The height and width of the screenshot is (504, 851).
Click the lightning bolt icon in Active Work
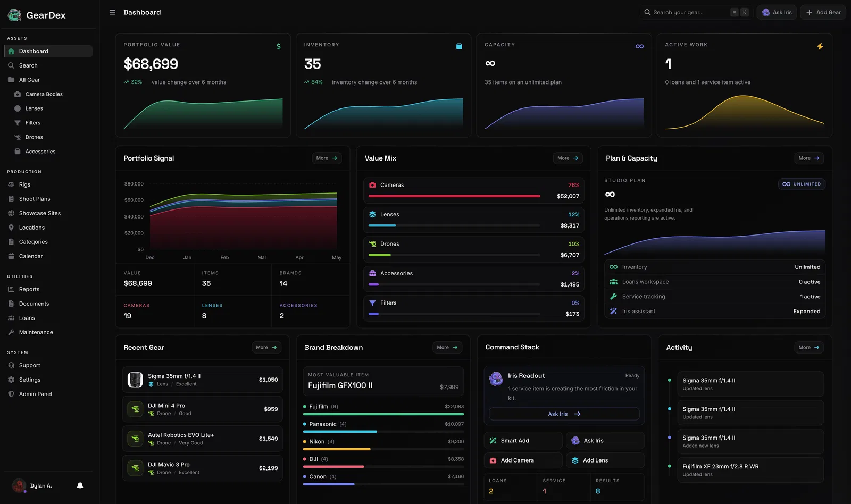pos(820,46)
